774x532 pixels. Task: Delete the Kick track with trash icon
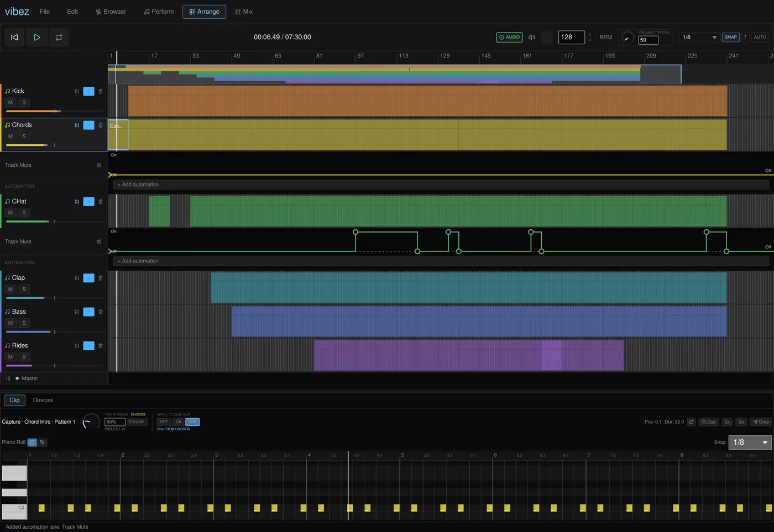click(x=101, y=92)
